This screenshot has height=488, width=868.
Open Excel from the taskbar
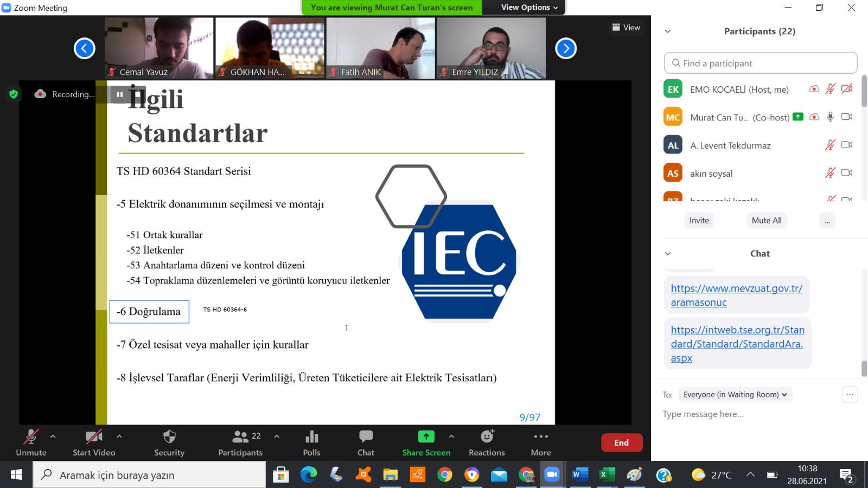tap(607, 475)
